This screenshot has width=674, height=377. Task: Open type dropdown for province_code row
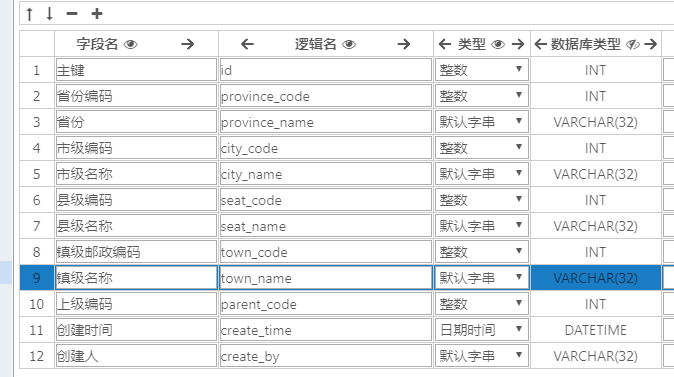(482, 96)
